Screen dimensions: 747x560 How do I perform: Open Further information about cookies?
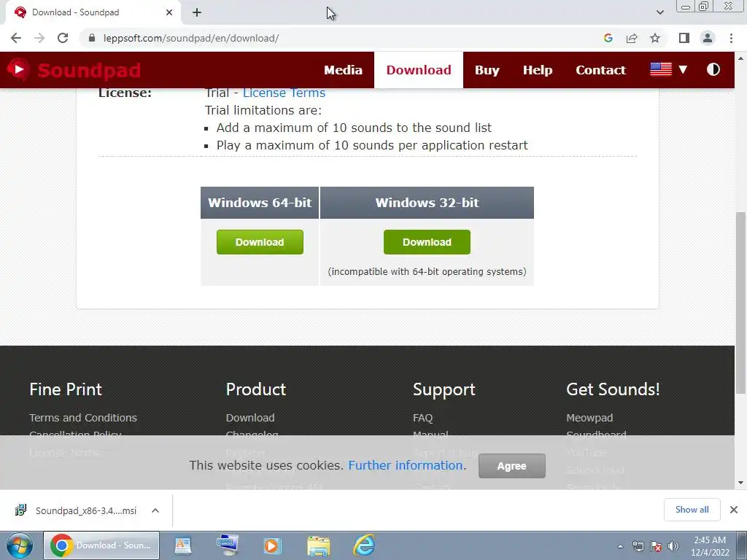[406, 465]
